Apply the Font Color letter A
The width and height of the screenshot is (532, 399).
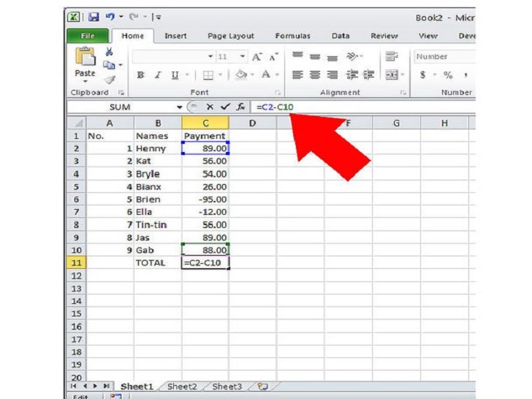pyautogui.click(x=266, y=74)
